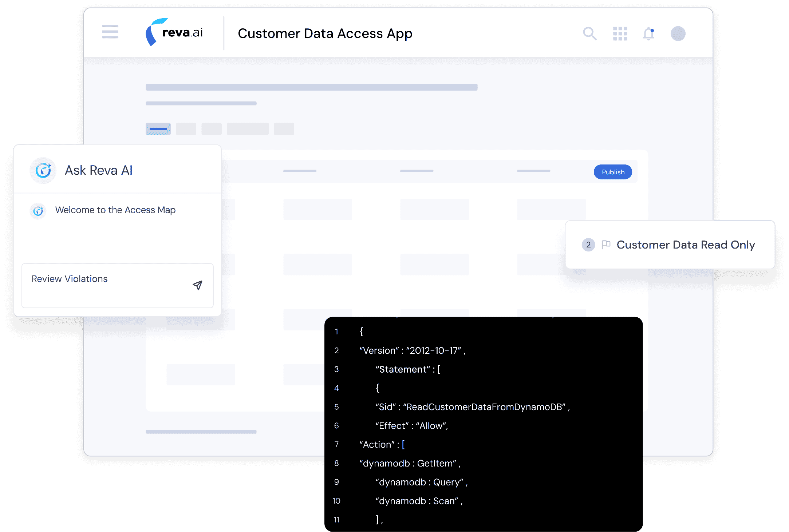Click the Customer Data Read Only card
This screenshot has height=532, width=789.
tap(685, 245)
